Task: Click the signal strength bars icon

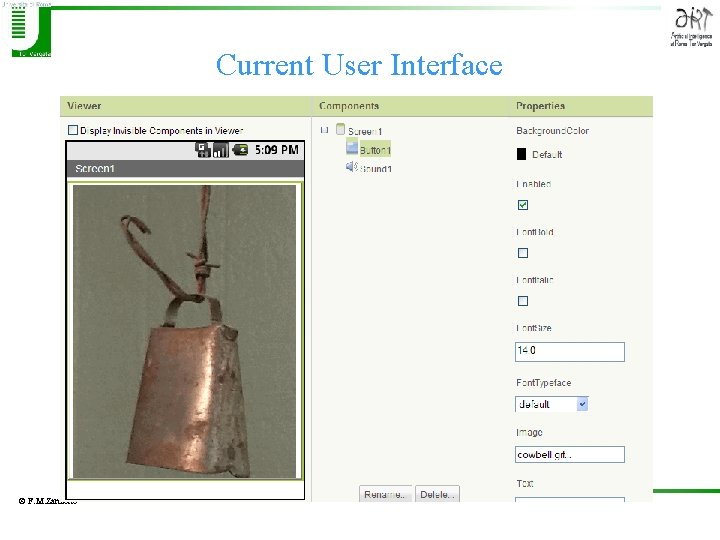Action: coord(220,150)
